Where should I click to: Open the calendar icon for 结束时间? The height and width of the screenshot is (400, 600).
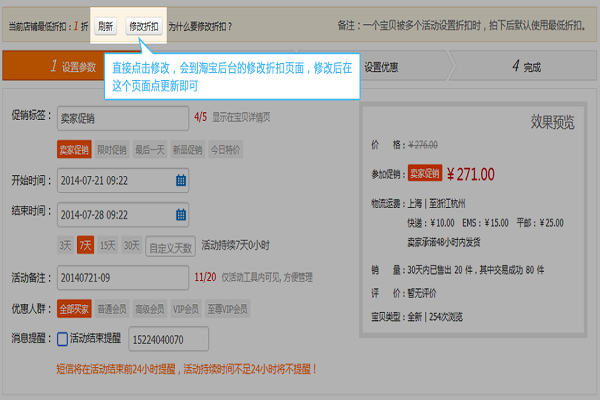[181, 214]
